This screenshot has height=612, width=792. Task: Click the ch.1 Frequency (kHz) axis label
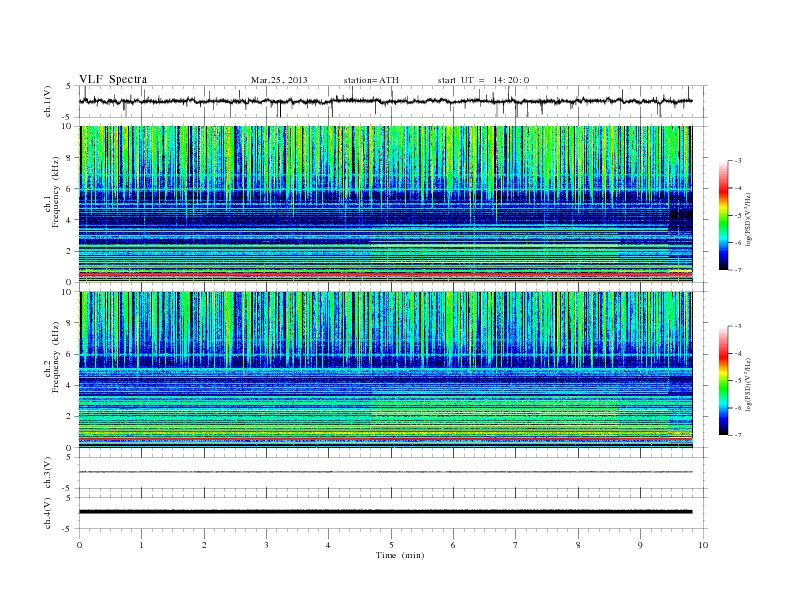pos(52,192)
